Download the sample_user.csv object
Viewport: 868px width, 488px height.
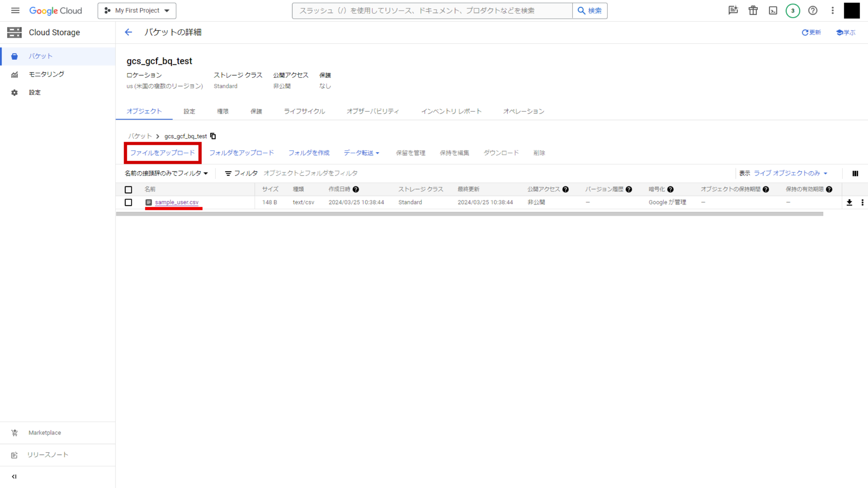(x=849, y=202)
